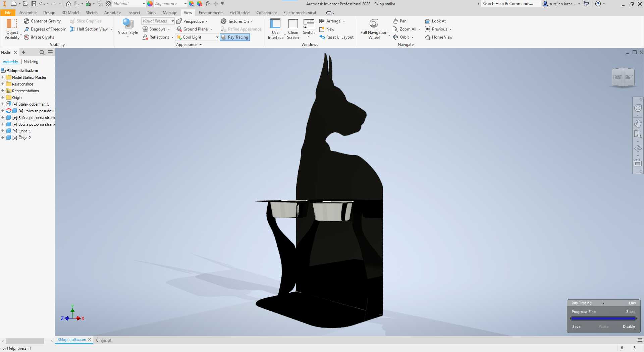Click the Home View icon
This screenshot has width=644, height=352.
(x=428, y=37)
